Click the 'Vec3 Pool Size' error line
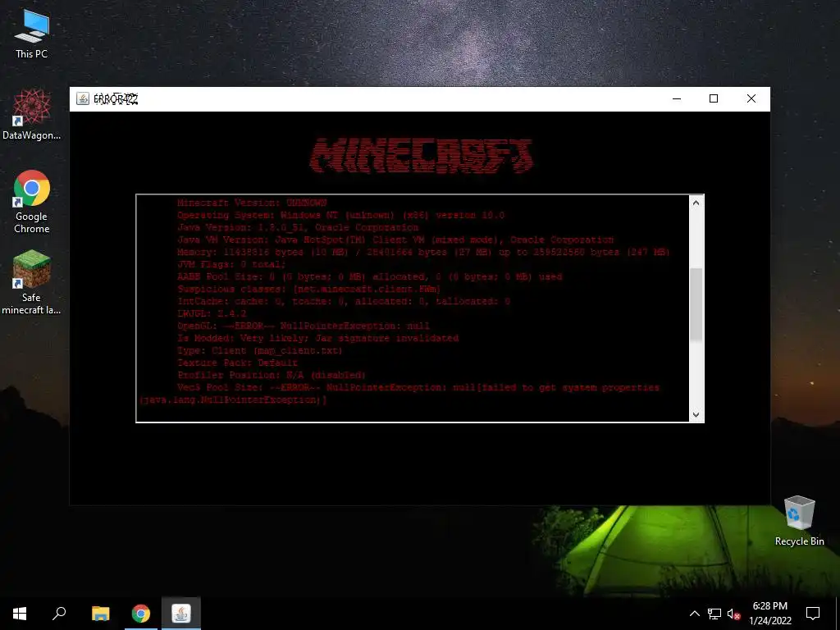Viewport: 840px width, 630px height. (x=418, y=388)
